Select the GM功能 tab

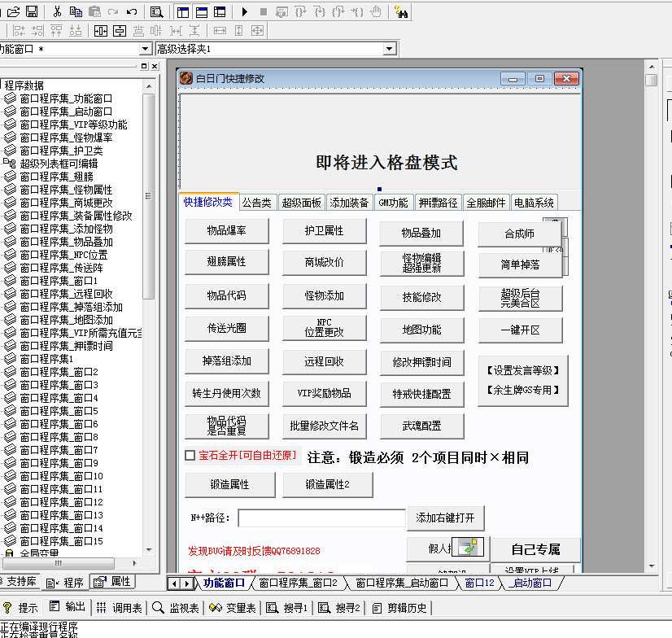(394, 203)
